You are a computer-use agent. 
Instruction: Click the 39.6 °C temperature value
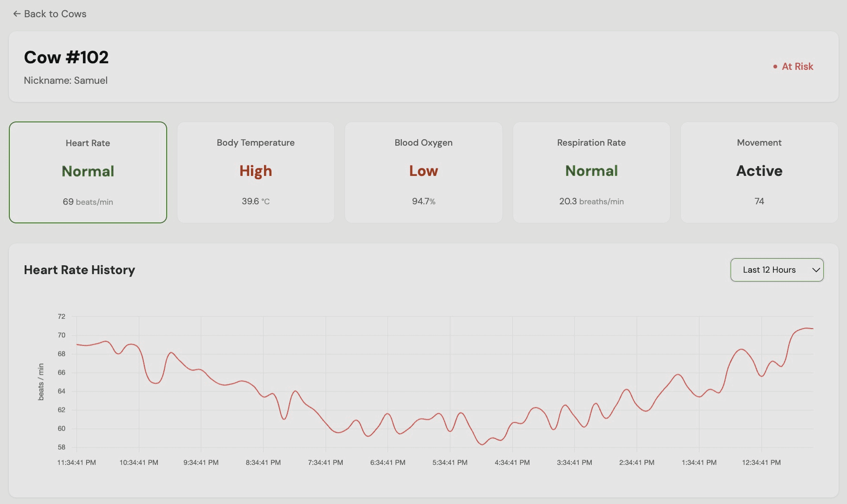(x=256, y=201)
